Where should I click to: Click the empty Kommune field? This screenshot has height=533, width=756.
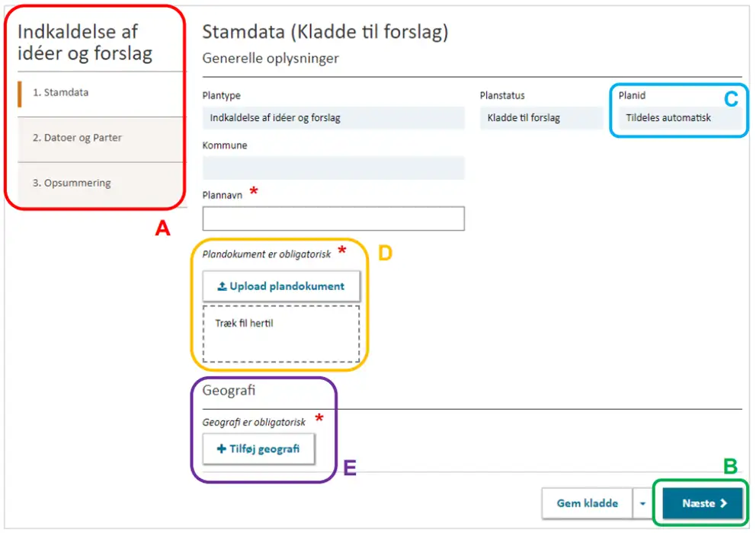tap(333, 168)
